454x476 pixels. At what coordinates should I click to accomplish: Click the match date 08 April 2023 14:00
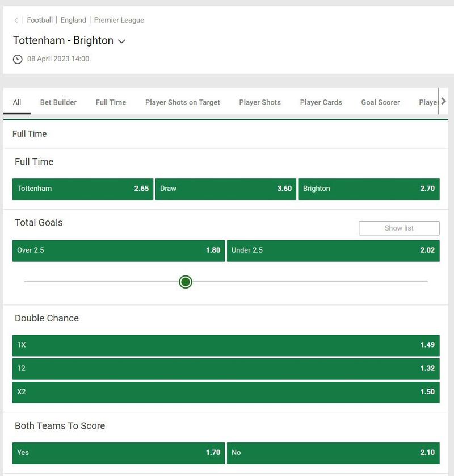(x=58, y=59)
